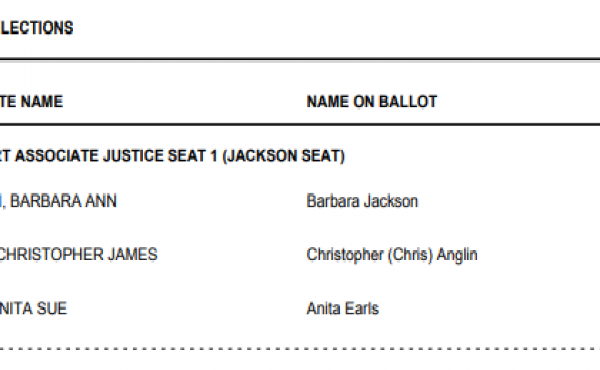Viewport: 600px width, 370px height.
Task: Select the 'BARBARA ANN' candidate name
Action: (x=63, y=201)
